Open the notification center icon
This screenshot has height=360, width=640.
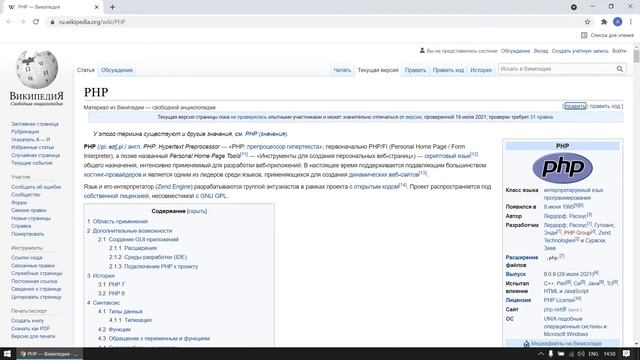click(x=627, y=353)
